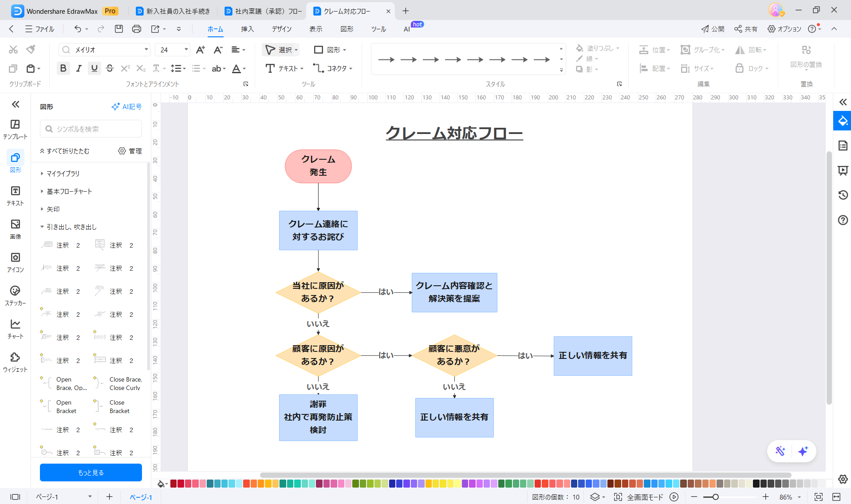This screenshot has width=851, height=504.
Task: Add a new page with plus icon
Action: [109, 497]
